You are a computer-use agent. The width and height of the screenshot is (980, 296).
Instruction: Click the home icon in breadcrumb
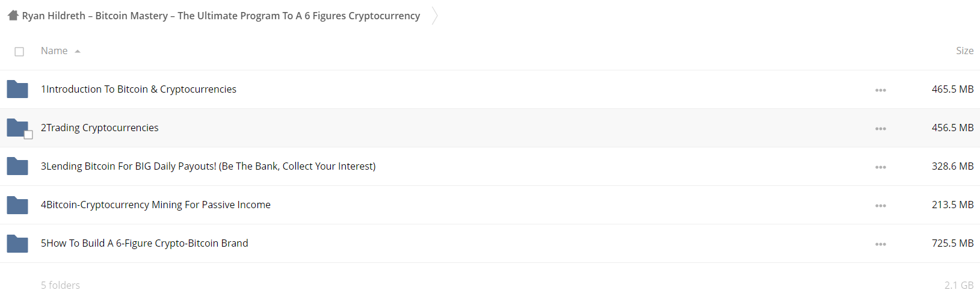click(x=13, y=16)
